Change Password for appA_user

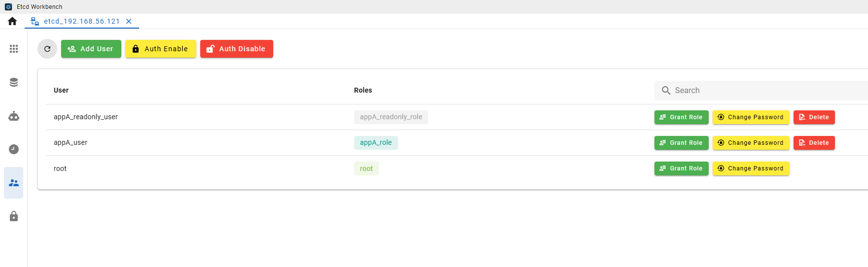pos(751,143)
